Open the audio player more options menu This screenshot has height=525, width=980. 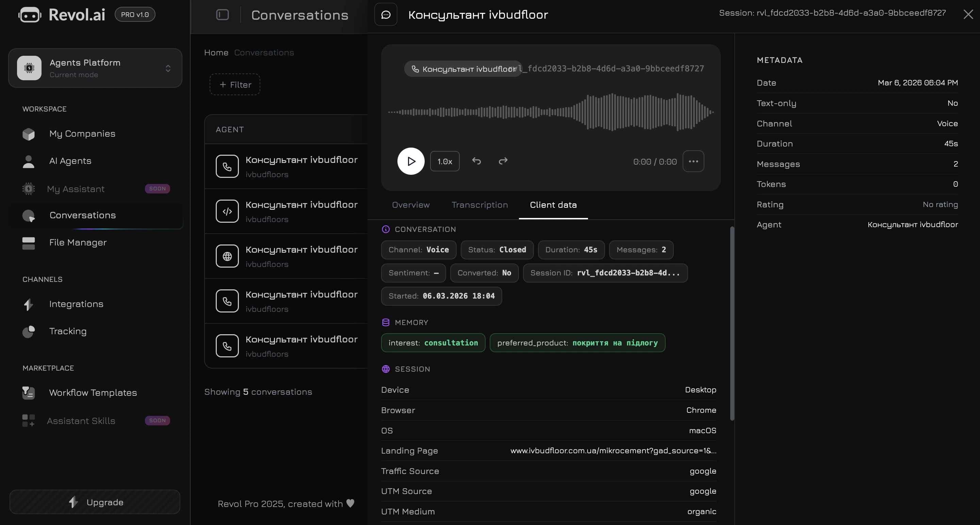point(693,161)
